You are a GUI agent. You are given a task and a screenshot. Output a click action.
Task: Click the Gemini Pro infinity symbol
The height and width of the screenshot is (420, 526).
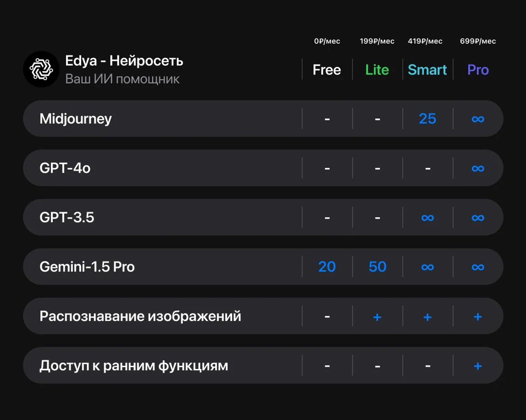click(478, 267)
